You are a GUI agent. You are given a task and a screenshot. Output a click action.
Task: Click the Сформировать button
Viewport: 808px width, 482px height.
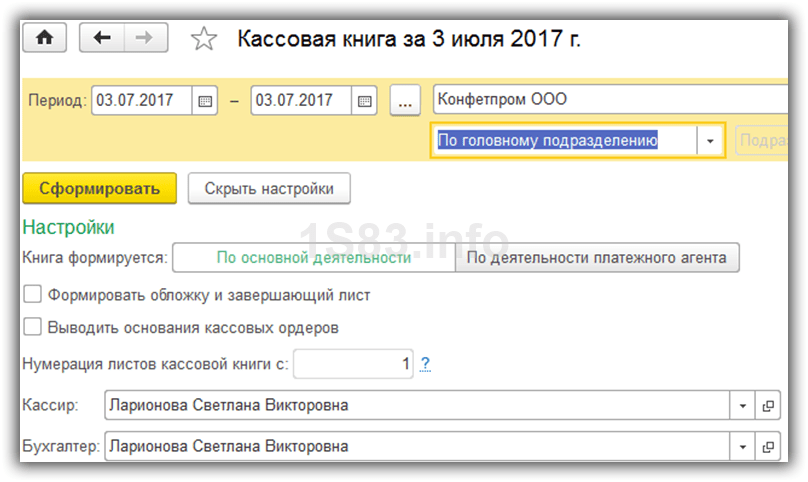pos(99,189)
